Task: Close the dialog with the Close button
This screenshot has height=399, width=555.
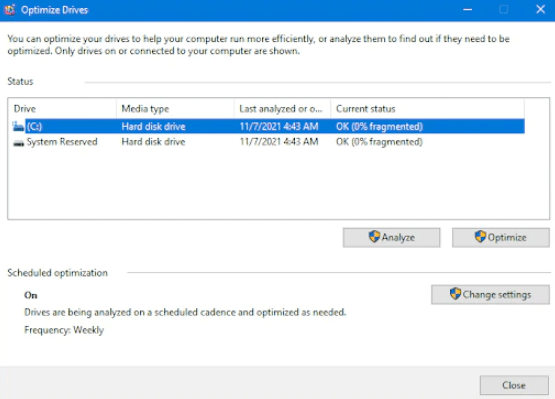Action: pos(514,385)
